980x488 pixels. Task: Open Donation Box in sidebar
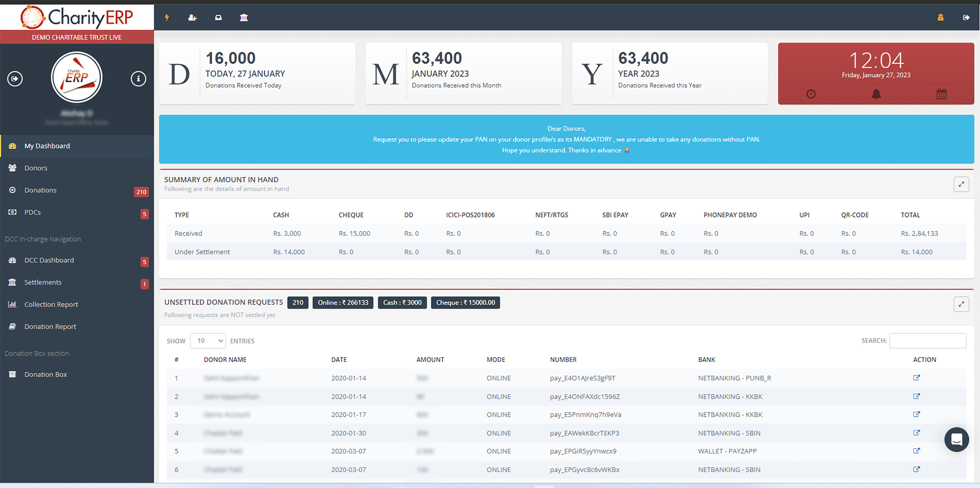[x=77, y=374]
